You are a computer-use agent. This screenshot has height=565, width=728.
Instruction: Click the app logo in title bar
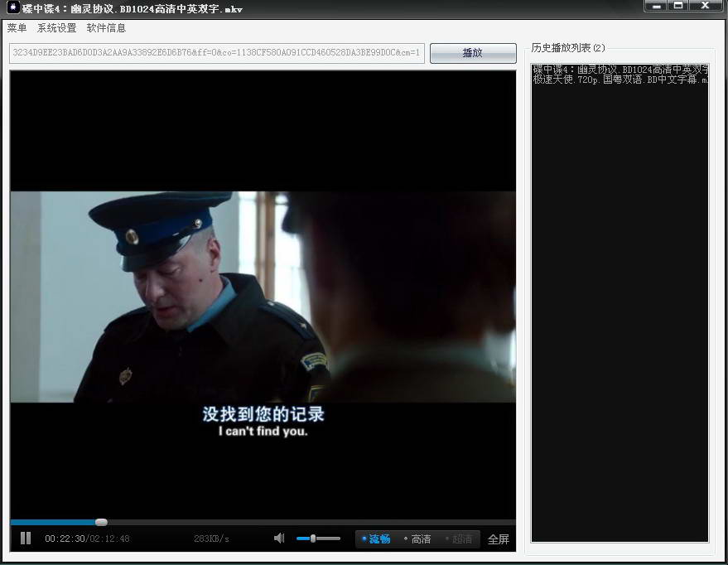[x=12, y=7]
